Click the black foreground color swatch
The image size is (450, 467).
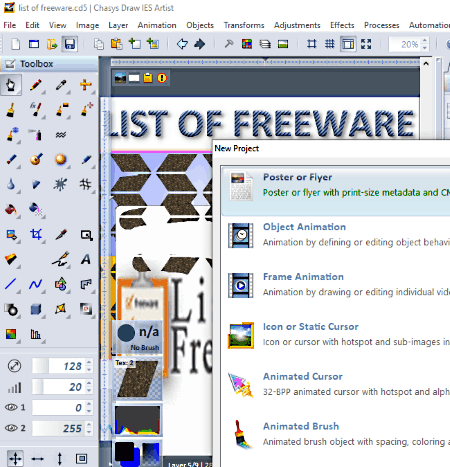click(124, 452)
